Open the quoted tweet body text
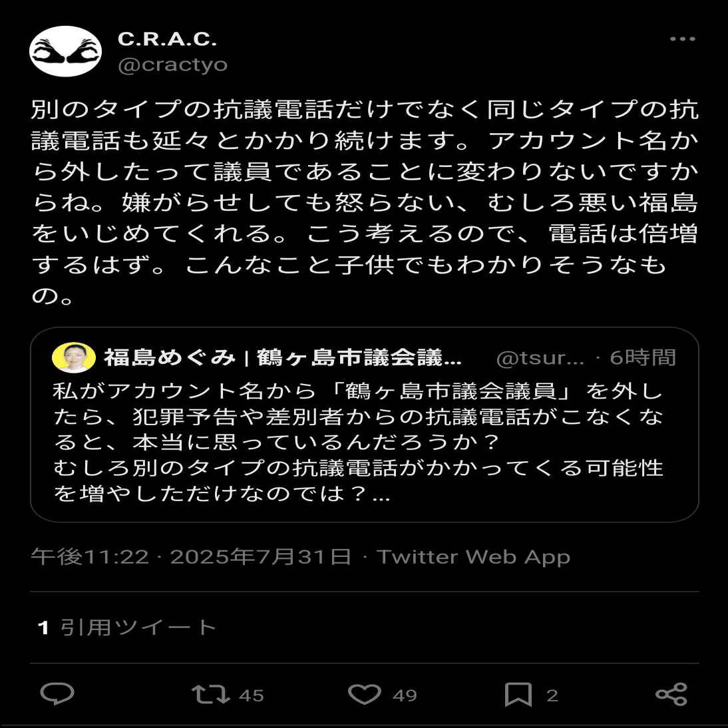Viewport: 728px width, 728px height. (x=359, y=442)
